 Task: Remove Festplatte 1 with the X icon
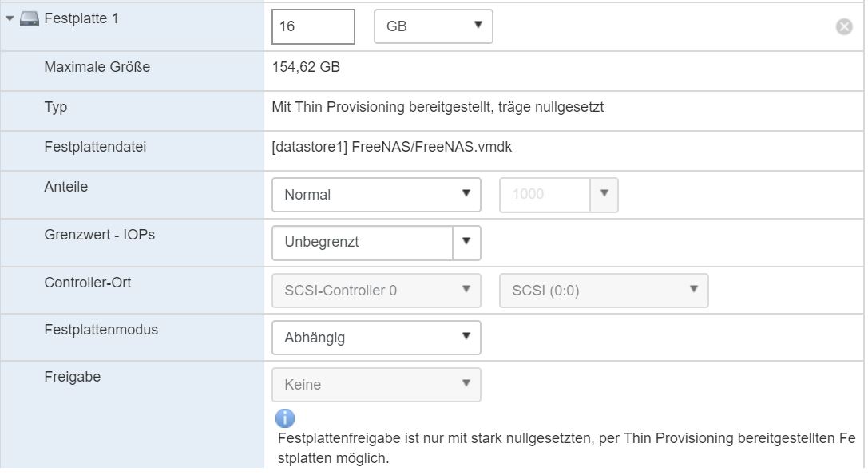(844, 26)
